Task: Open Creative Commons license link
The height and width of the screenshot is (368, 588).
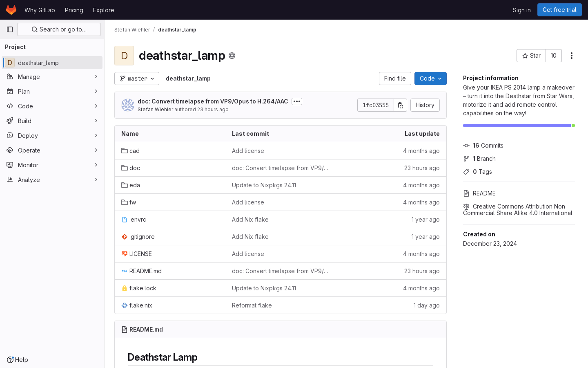Action: coord(518,210)
